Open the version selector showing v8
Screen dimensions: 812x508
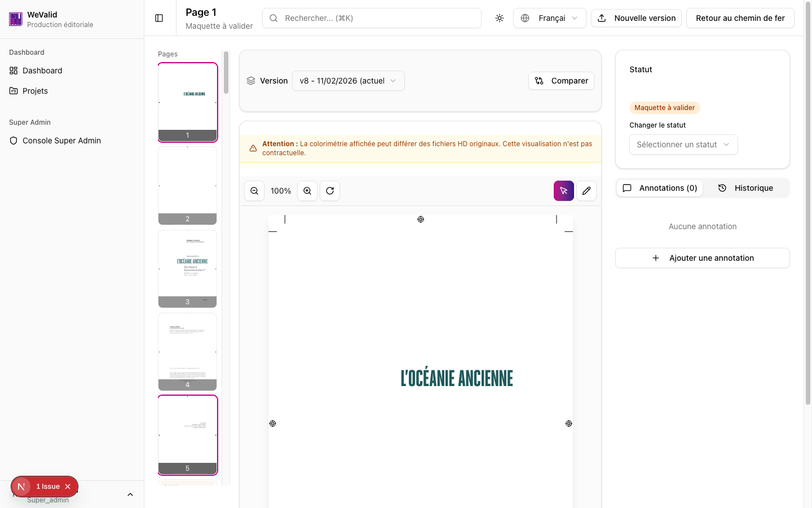pos(348,81)
